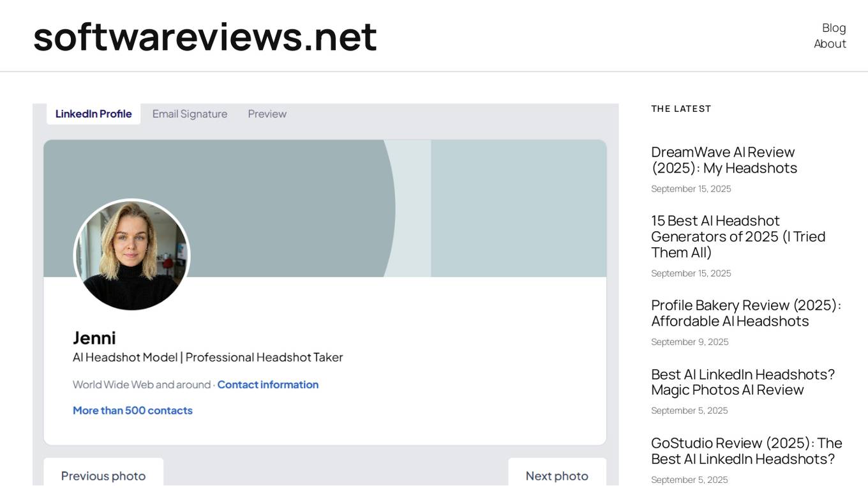Click the September 9, 2025 date
The height and width of the screenshot is (488, 868).
point(689,342)
